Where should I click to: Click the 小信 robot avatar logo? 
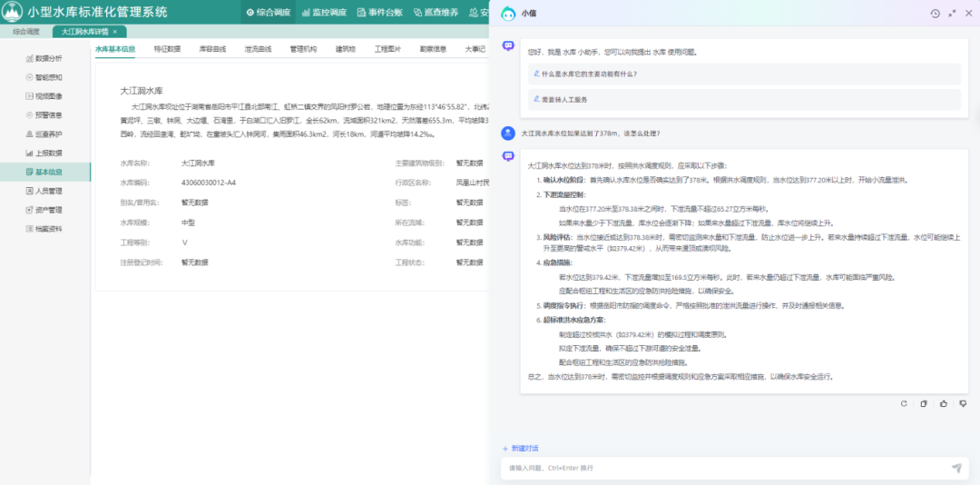pyautogui.click(x=509, y=13)
